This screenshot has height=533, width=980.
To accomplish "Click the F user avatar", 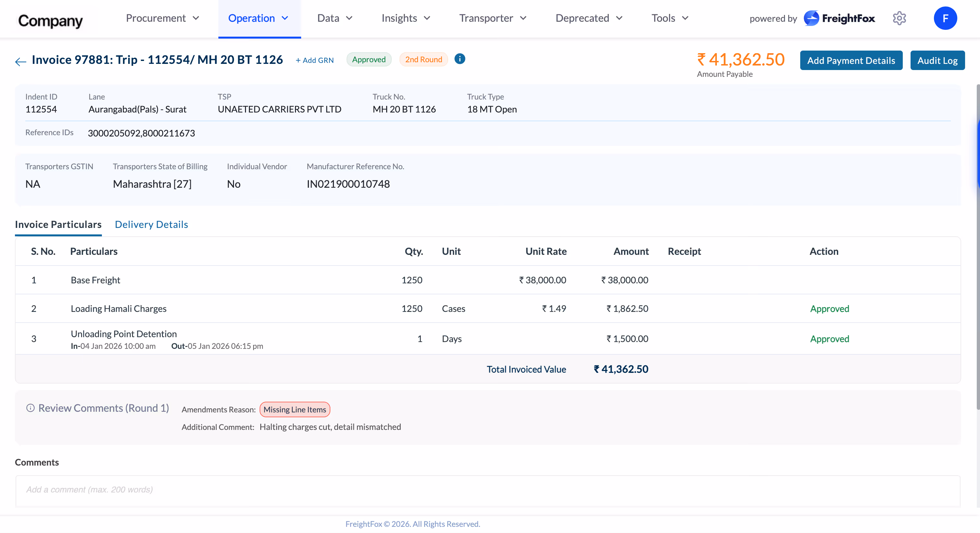I will coord(945,18).
